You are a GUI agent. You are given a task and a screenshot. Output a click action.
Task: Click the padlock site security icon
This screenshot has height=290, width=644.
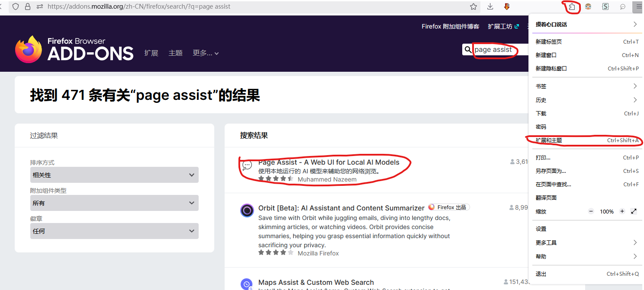pyautogui.click(x=28, y=6)
